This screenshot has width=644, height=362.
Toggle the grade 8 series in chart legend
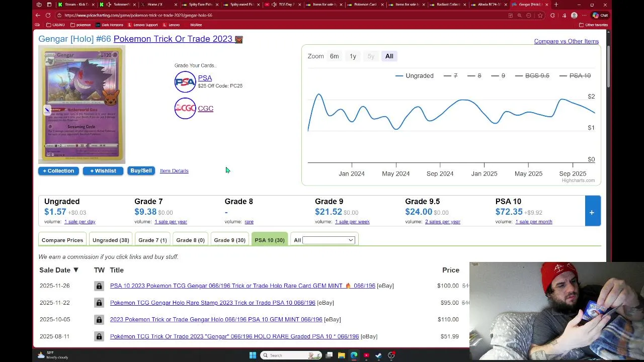(x=474, y=75)
